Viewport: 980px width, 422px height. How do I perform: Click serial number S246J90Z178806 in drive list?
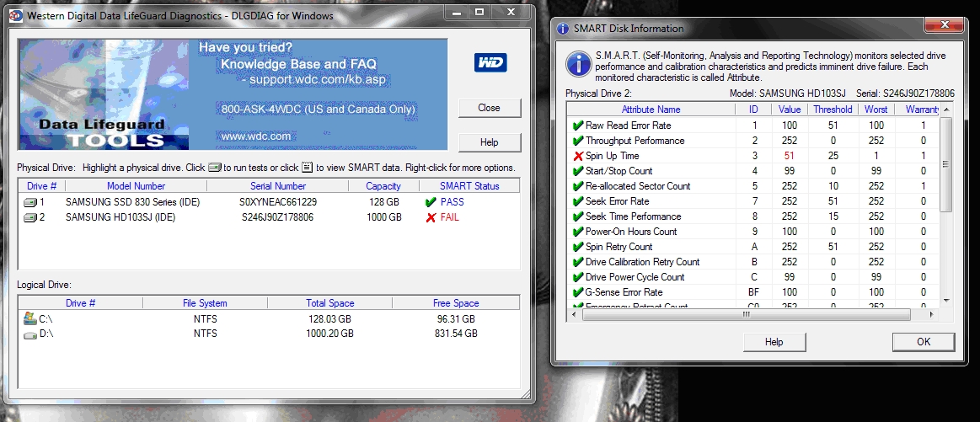click(x=277, y=217)
